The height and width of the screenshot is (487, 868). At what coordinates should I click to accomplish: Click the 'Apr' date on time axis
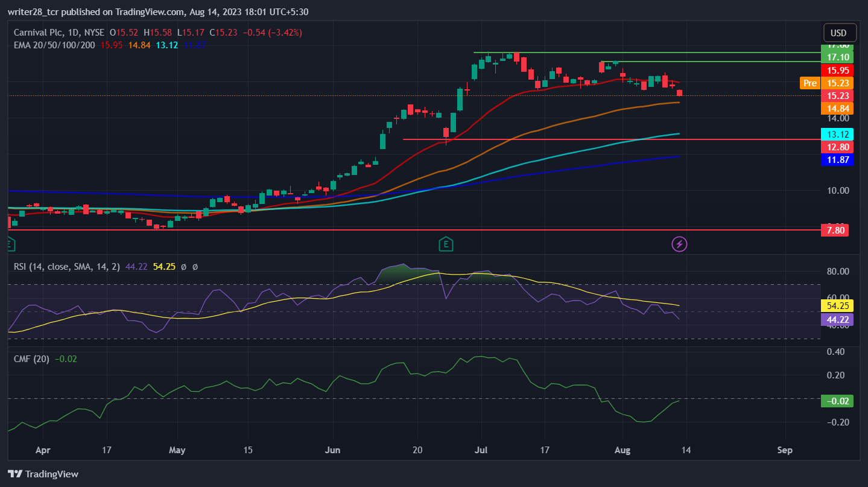click(42, 450)
